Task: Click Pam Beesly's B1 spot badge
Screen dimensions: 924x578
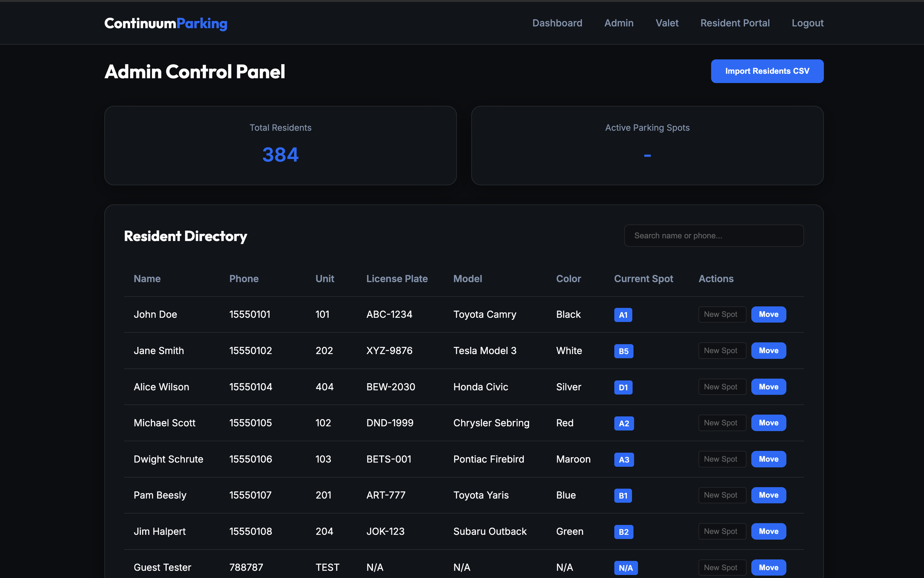Action: (622, 496)
